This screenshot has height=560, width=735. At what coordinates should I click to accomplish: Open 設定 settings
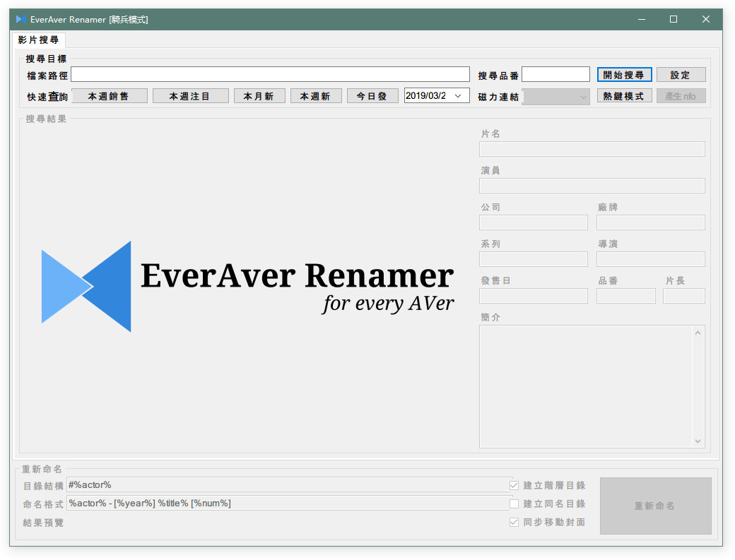(681, 75)
